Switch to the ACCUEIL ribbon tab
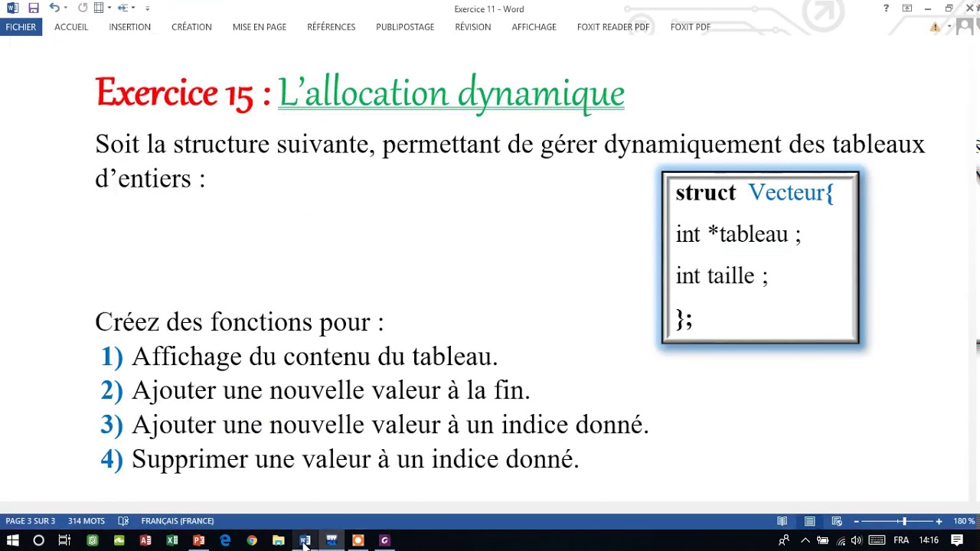 pos(71,27)
